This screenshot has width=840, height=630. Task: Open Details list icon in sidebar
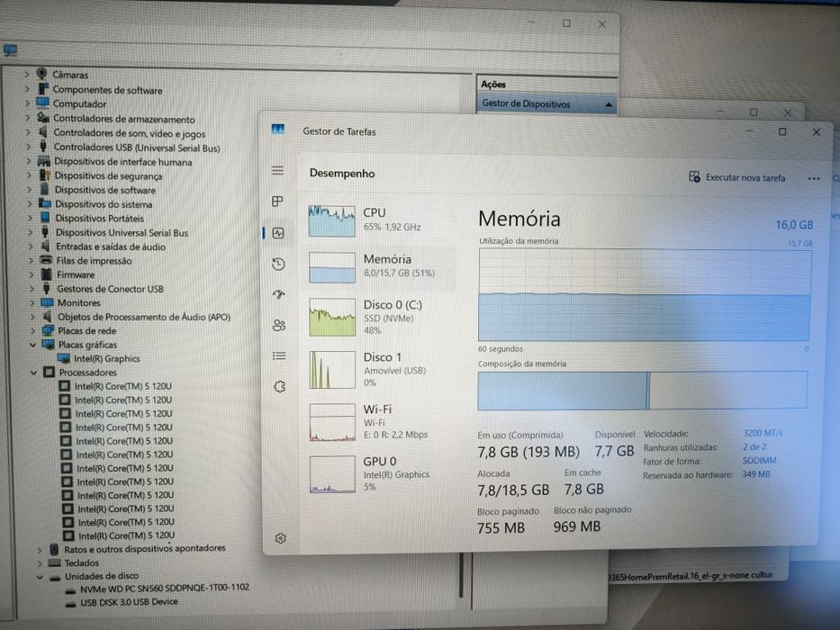coord(279,355)
